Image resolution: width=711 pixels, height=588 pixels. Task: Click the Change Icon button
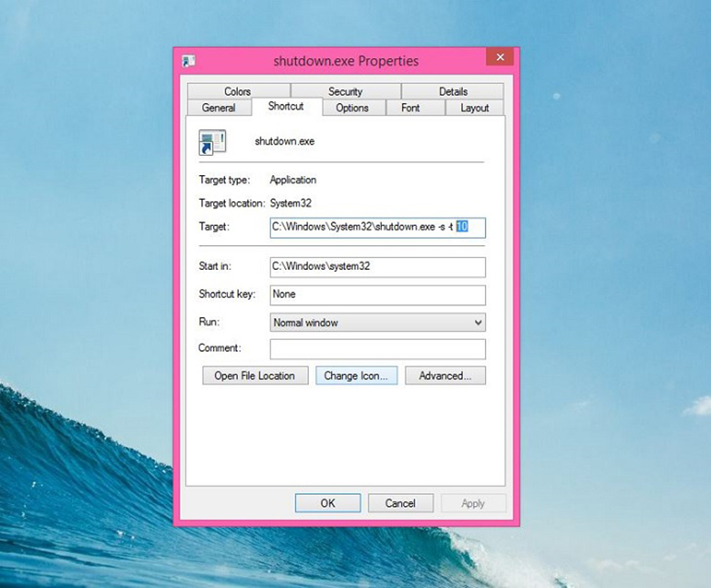click(x=355, y=376)
